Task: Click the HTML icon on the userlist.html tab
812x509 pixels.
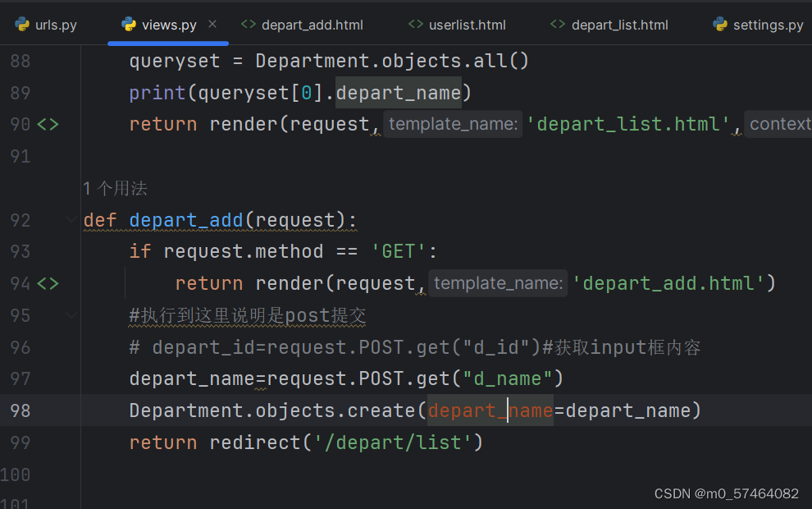Action: pyautogui.click(x=416, y=24)
